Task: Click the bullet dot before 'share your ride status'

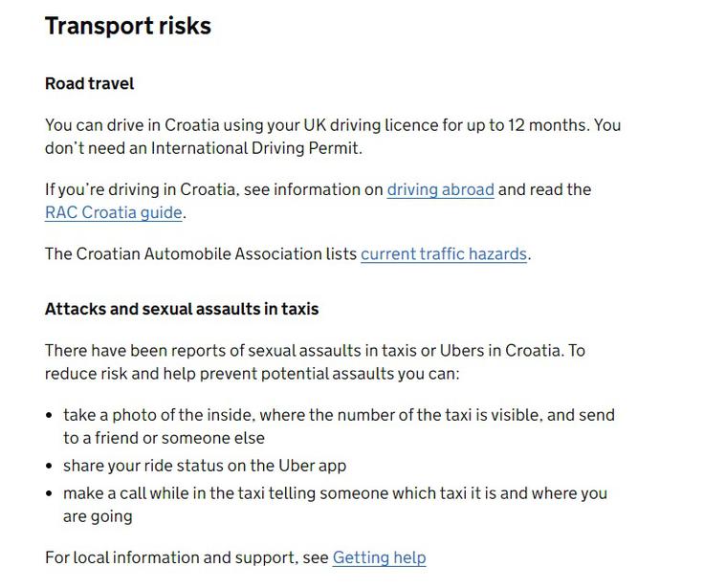Action: tap(50, 466)
